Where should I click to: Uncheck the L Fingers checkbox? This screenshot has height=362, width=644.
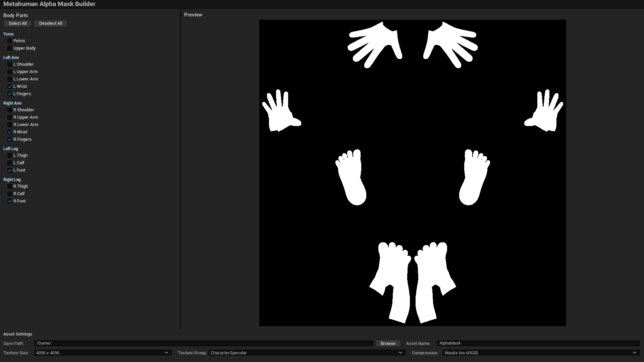[x=10, y=94]
